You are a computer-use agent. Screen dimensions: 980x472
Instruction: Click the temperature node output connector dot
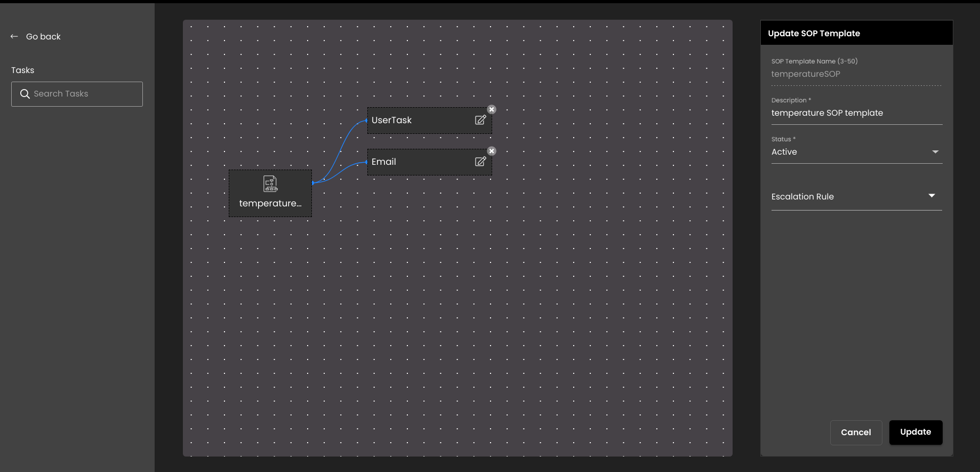[313, 183]
